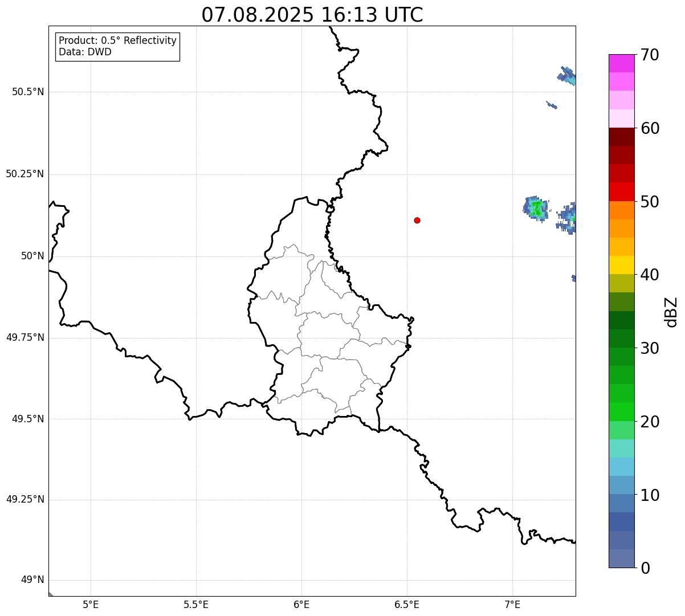
Task: Click the red location marker dot
Action: (x=417, y=221)
